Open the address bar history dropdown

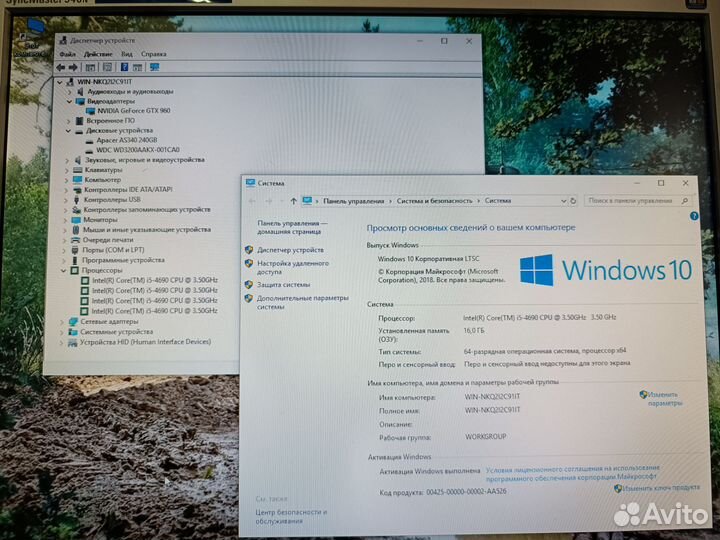[x=563, y=201]
